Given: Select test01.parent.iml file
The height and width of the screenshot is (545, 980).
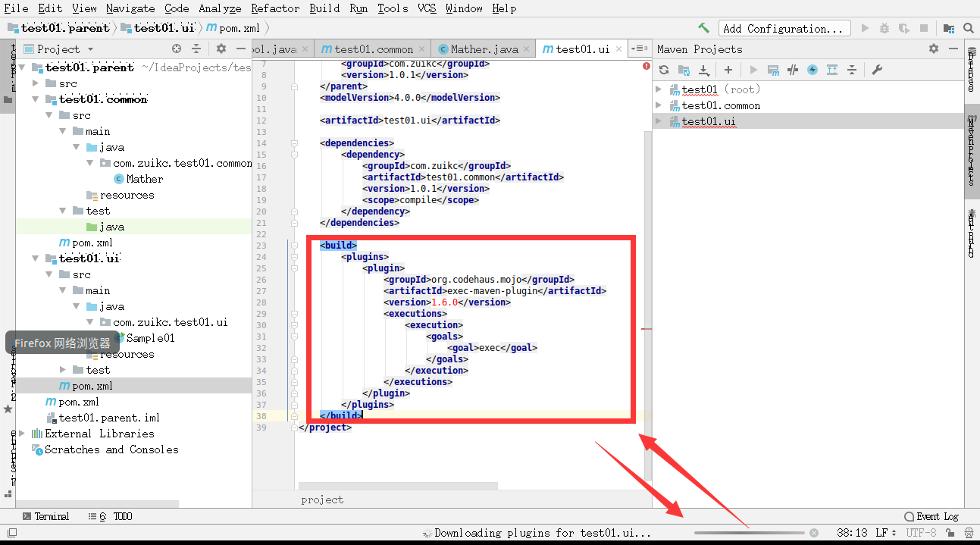Looking at the screenshot, I should click(102, 418).
